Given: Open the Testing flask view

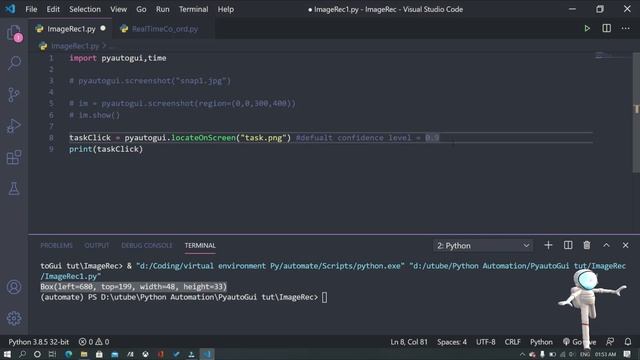Looking at the screenshot, I should coord(14,189).
